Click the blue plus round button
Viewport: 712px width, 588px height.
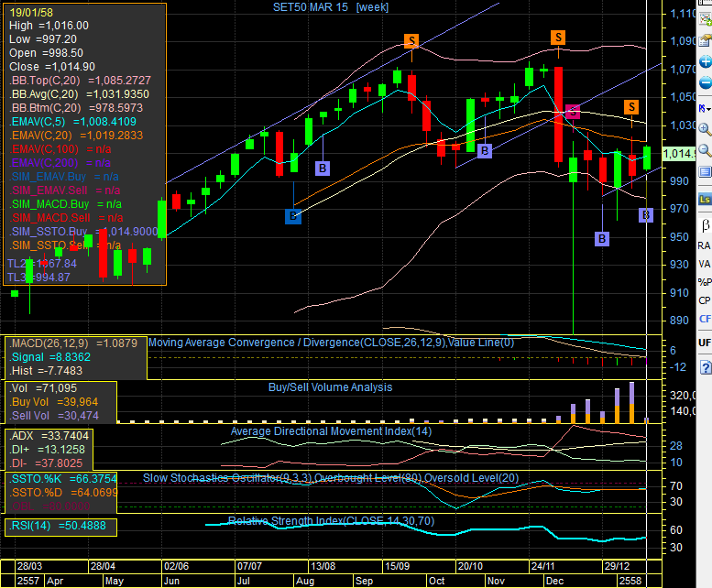click(x=706, y=61)
